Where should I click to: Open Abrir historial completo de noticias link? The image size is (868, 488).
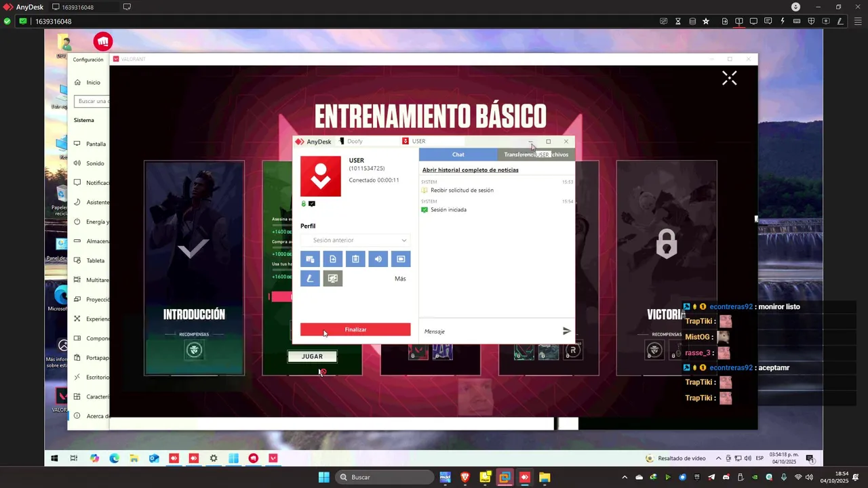(x=470, y=170)
